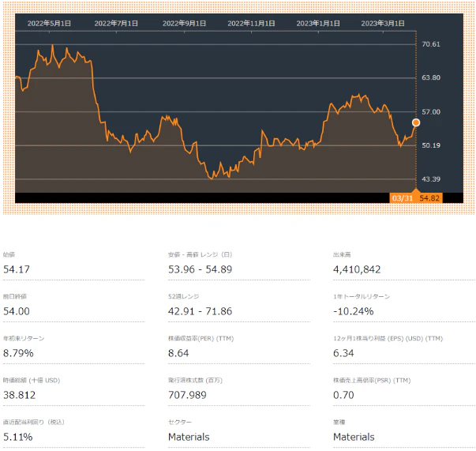Select the 発行済株式数 value 707.989
Viewport: 476px width, 451px height.
tap(187, 395)
